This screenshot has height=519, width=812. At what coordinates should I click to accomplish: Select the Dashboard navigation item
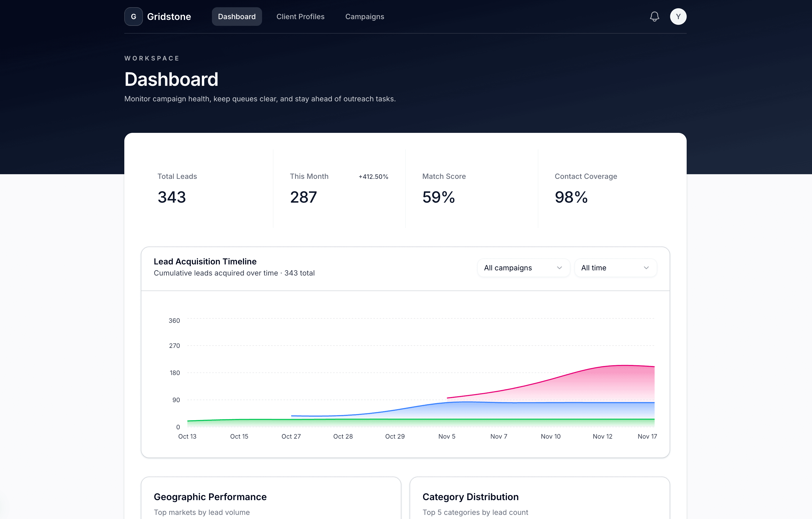tap(236, 16)
